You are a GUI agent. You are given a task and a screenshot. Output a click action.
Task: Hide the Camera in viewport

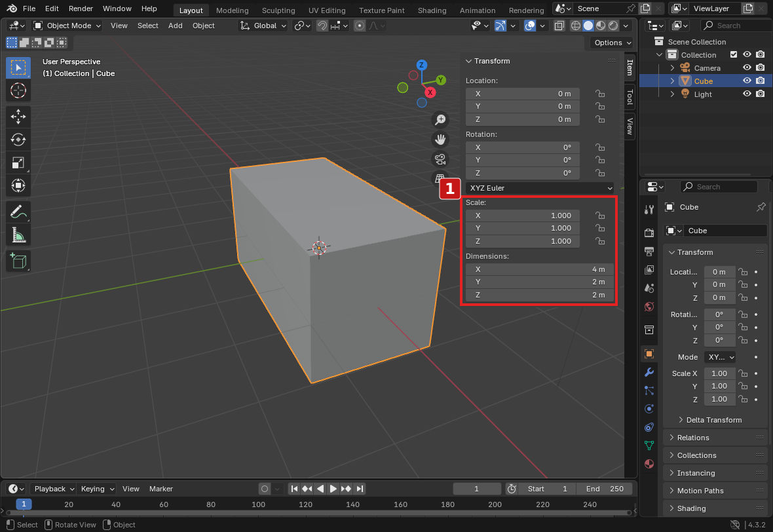click(747, 67)
